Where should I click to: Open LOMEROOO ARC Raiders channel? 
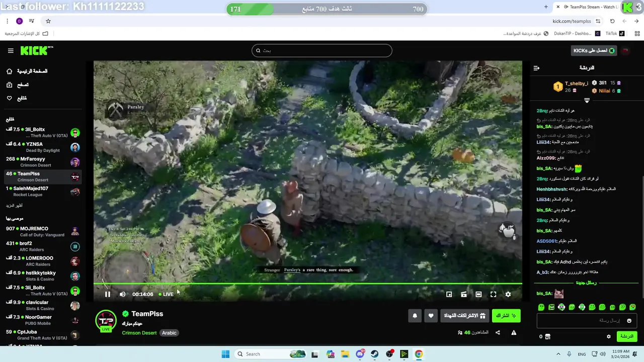(43, 261)
